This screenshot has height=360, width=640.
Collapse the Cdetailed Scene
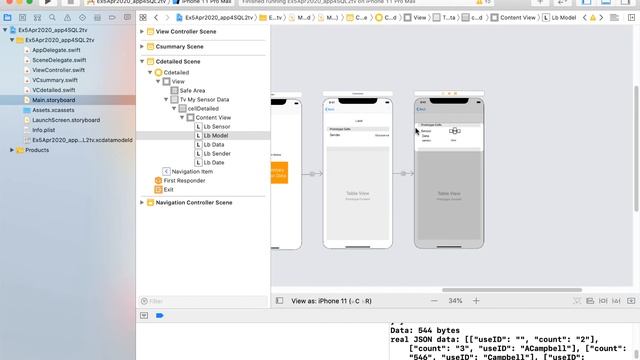142,62
